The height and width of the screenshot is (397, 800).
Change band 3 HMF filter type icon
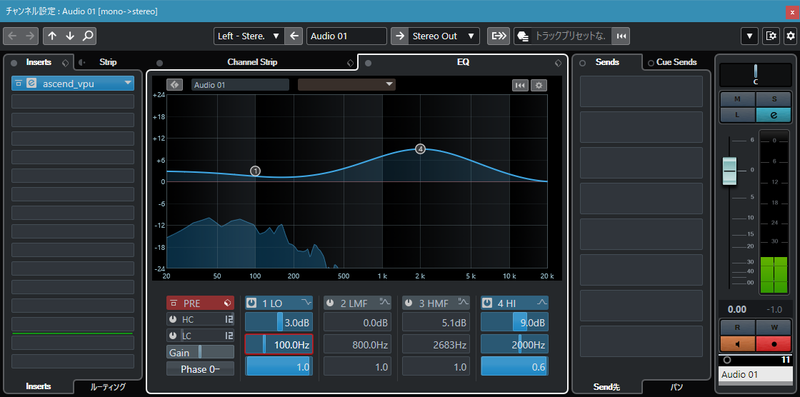point(463,302)
